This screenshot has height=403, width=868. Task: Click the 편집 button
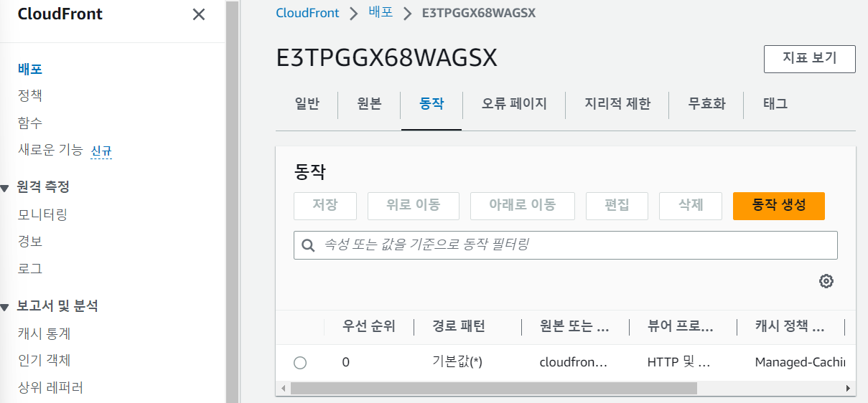617,206
